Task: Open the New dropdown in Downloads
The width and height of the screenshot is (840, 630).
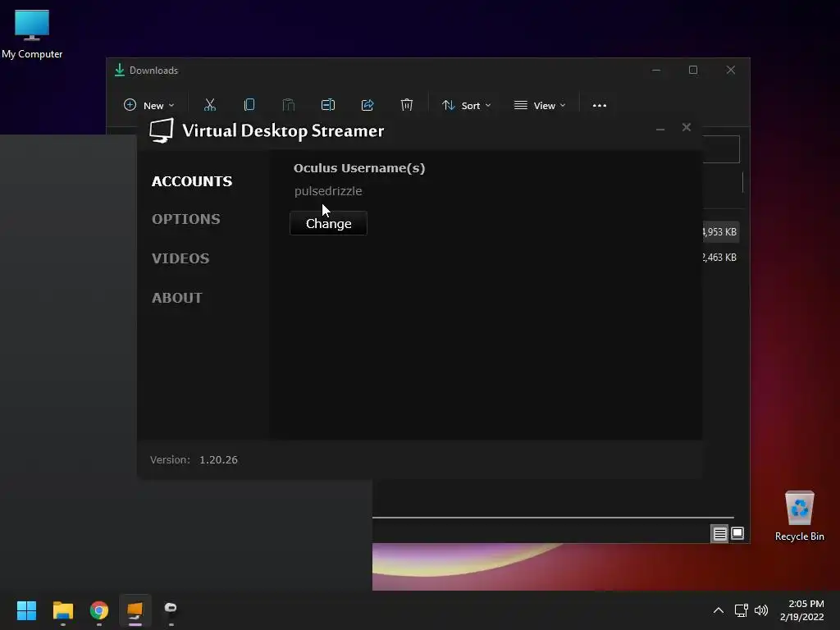Action: [149, 106]
